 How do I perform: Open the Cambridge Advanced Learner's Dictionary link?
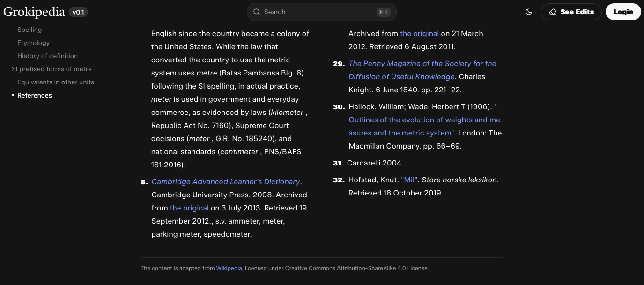[x=226, y=181]
